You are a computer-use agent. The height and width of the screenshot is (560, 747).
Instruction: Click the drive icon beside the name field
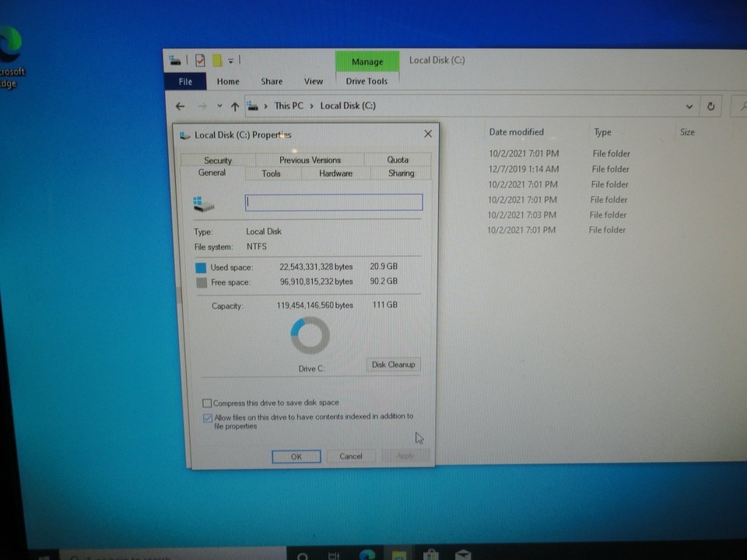(204, 204)
